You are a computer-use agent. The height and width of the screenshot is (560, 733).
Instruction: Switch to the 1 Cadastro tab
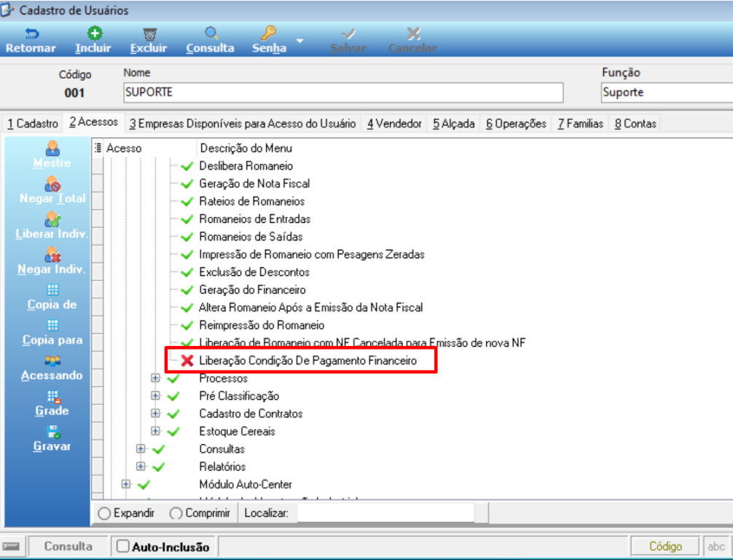pyautogui.click(x=33, y=124)
